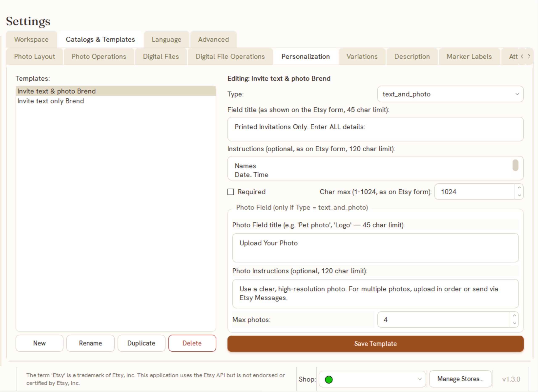The image size is (538, 392).
Task: Open Photo Operations sub-tab
Action: coord(99,57)
